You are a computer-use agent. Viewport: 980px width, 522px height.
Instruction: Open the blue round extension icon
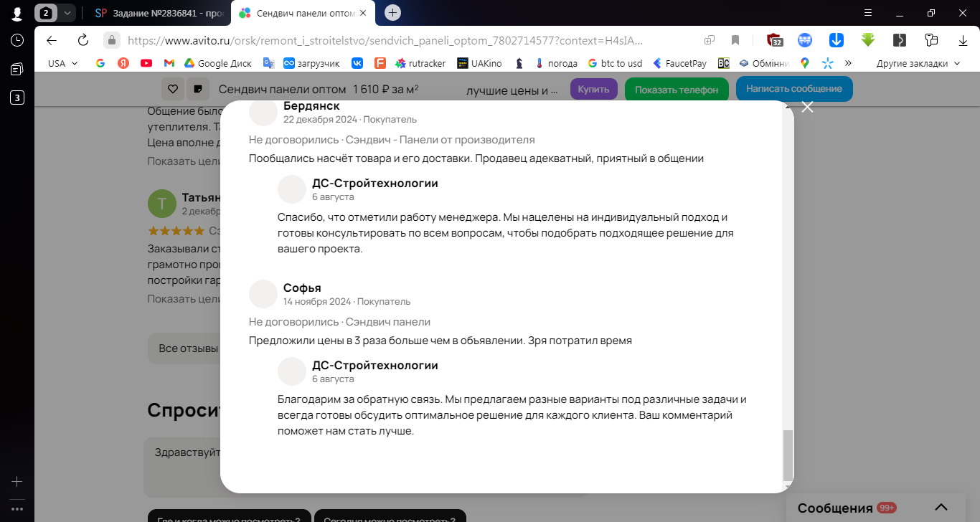tap(805, 40)
